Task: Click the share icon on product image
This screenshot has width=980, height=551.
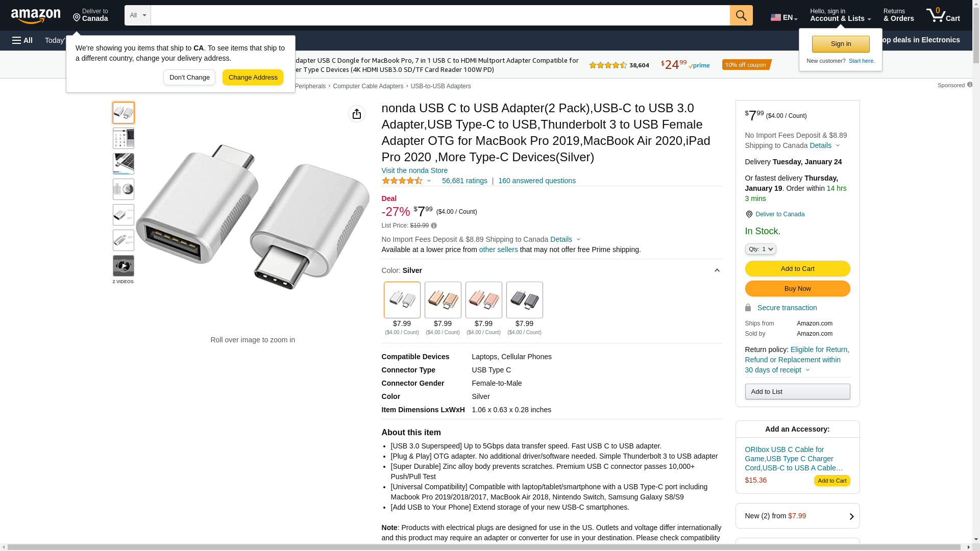Action: pos(357,114)
